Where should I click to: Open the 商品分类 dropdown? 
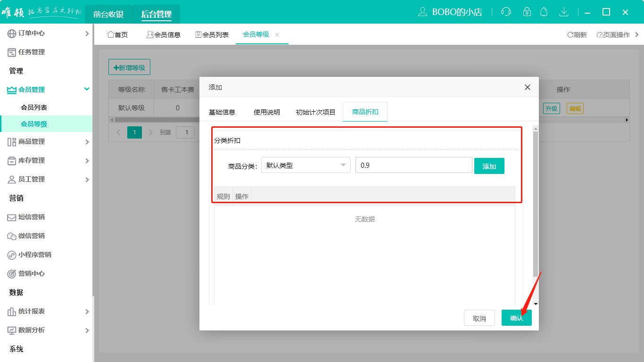tap(306, 165)
